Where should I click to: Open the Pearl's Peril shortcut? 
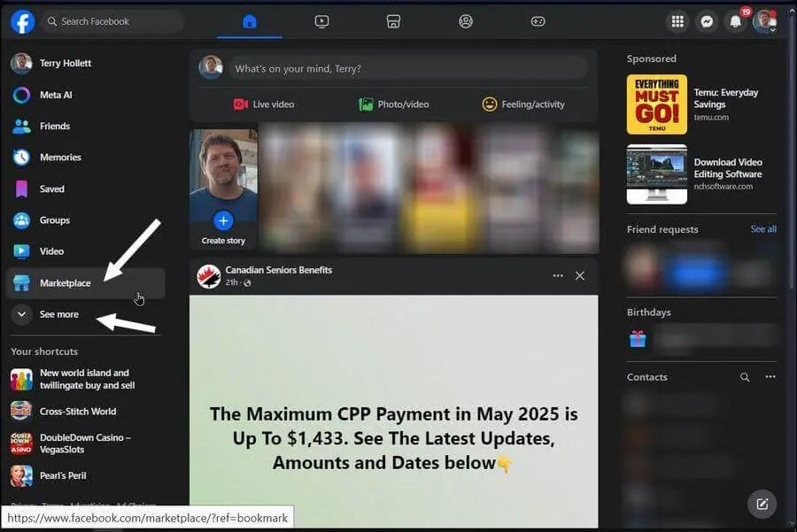(85, 475)
